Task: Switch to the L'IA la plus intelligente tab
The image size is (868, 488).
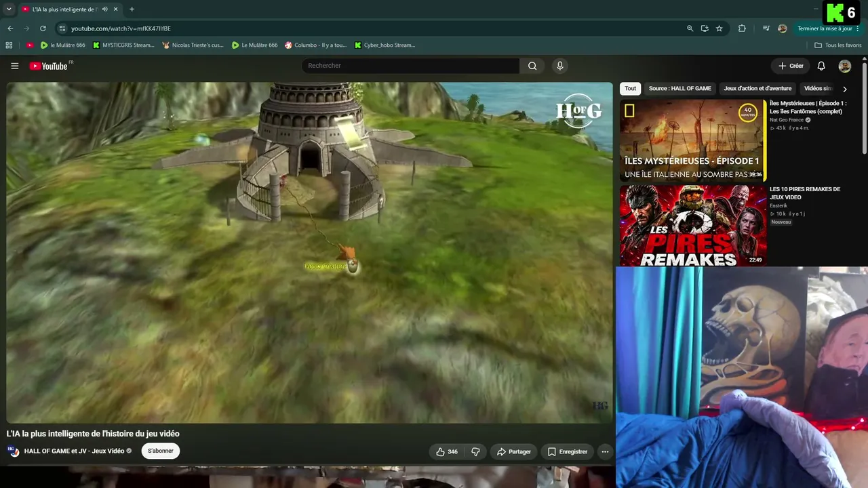Action: [x=64, y=9]
